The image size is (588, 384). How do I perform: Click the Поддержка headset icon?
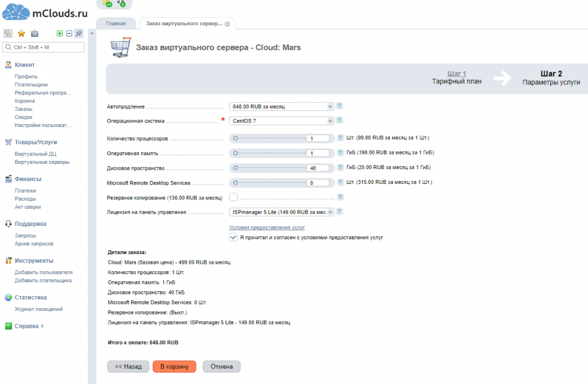pyautogui.click(x=8, y=224)
